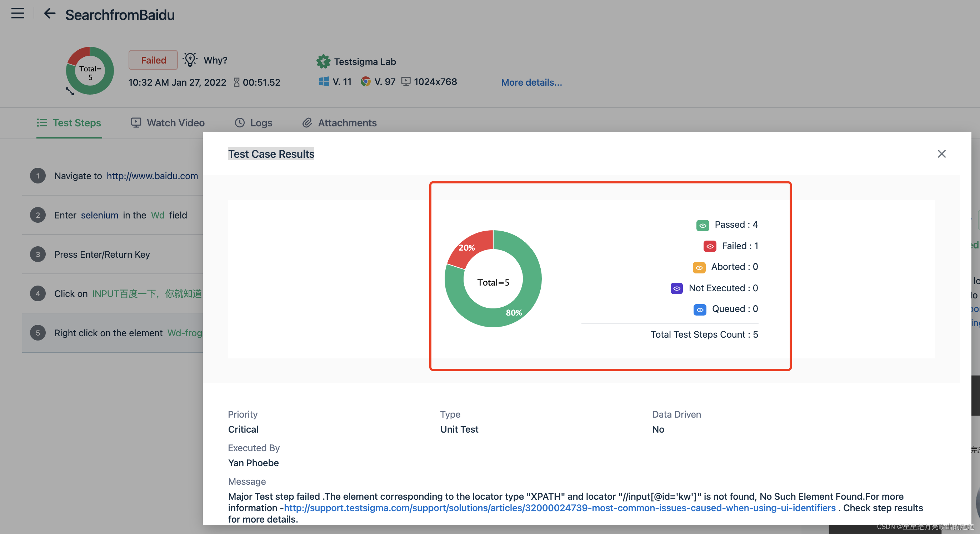This screenshot has height=534, width=980.
Task: Click the More details link
Action: coord(531,82)
